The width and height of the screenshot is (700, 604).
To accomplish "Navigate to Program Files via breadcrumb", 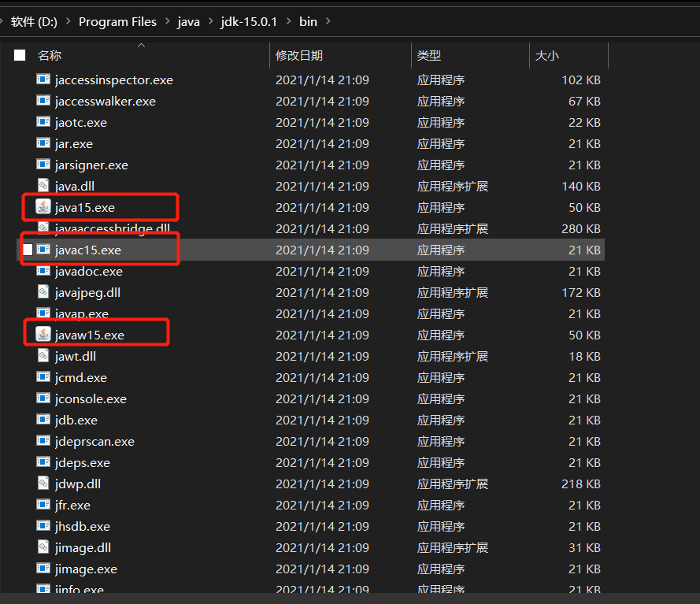I will [x=117, y=22].
